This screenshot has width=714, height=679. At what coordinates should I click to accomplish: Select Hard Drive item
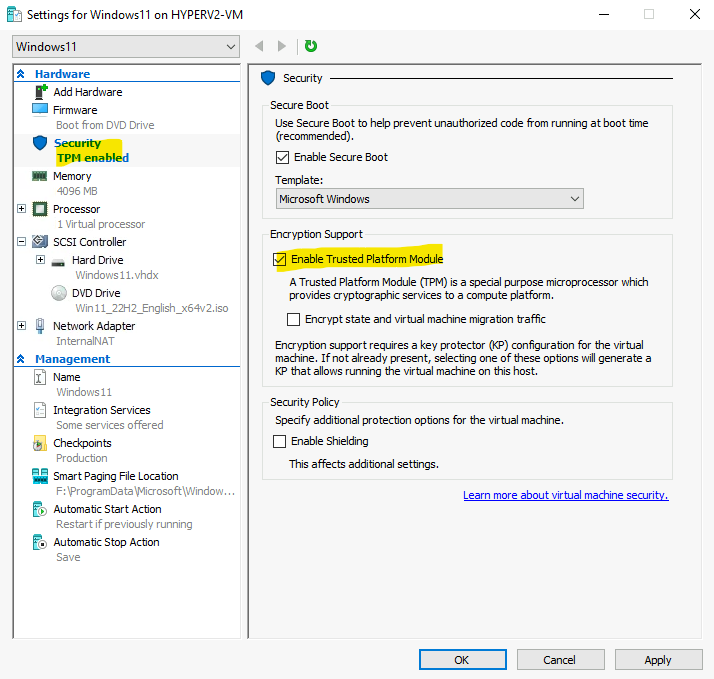[x=97, y=260]
